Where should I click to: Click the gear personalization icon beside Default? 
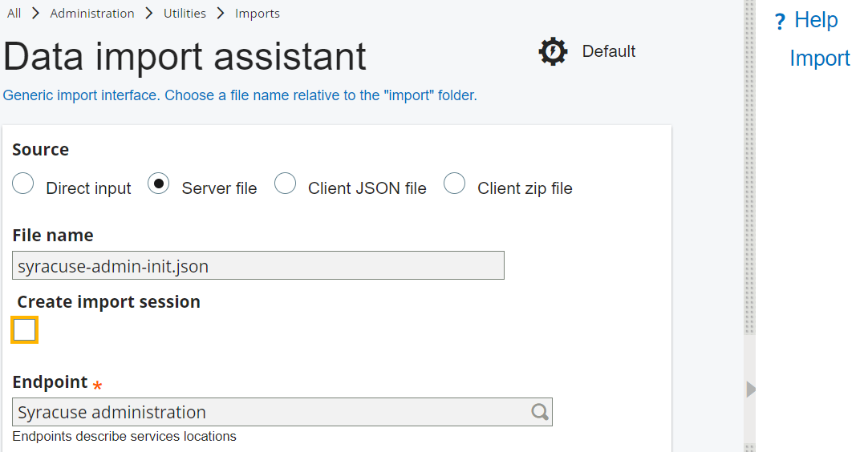553,52
